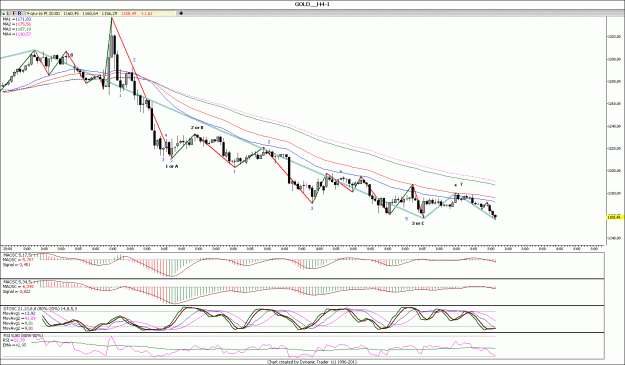Click the yellow price data bar

pyautogui.click(x=100, y=14)
